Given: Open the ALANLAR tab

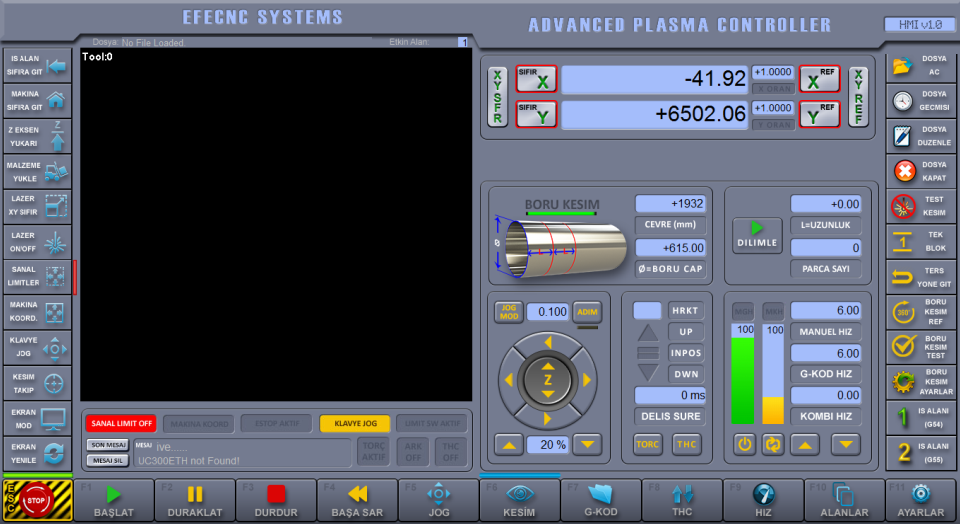Looking at the screenshot, I should (x=844, y=501).
